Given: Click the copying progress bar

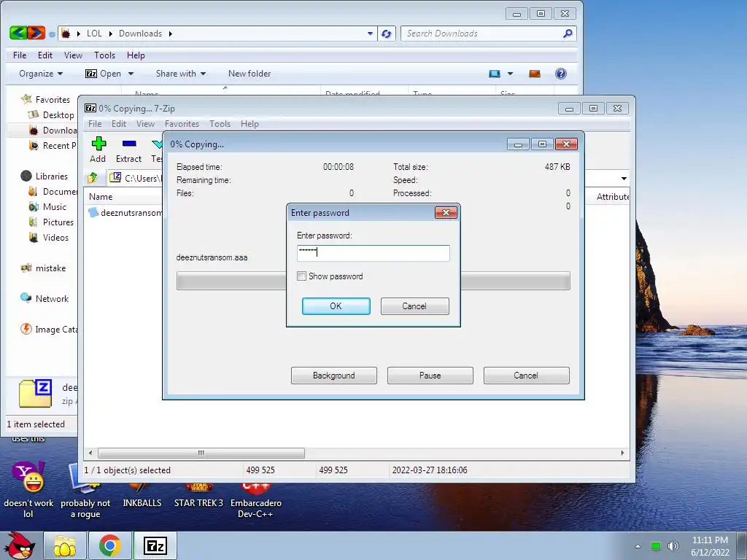Looking at the screenshot, I should pyautogui.click(x=373, y=281).
